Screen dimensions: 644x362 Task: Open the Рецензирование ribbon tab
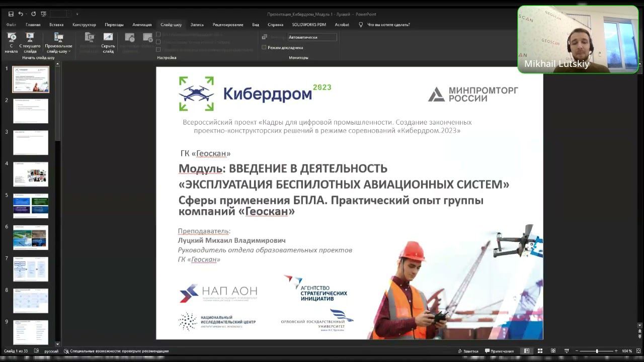click(x=228, y=25)
